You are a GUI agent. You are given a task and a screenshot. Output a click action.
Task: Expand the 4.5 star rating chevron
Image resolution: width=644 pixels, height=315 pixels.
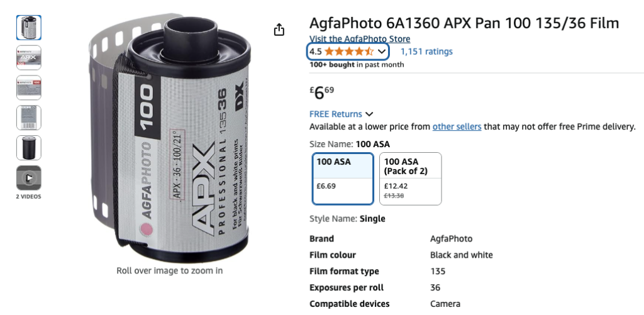(382, 52)
